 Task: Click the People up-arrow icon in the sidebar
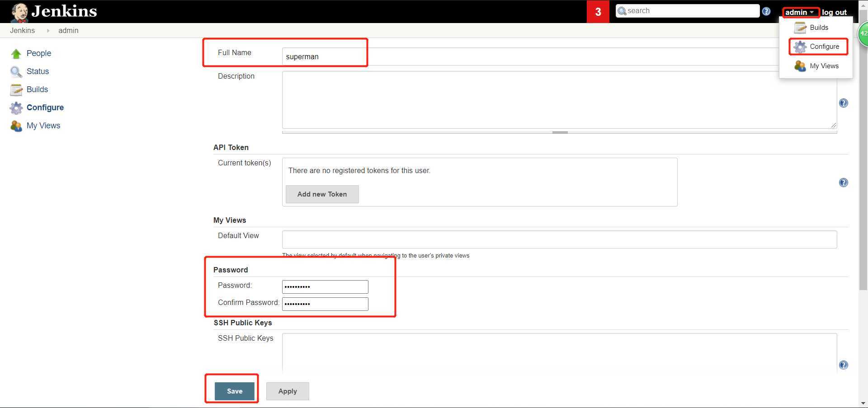click(x=16, y=54)
